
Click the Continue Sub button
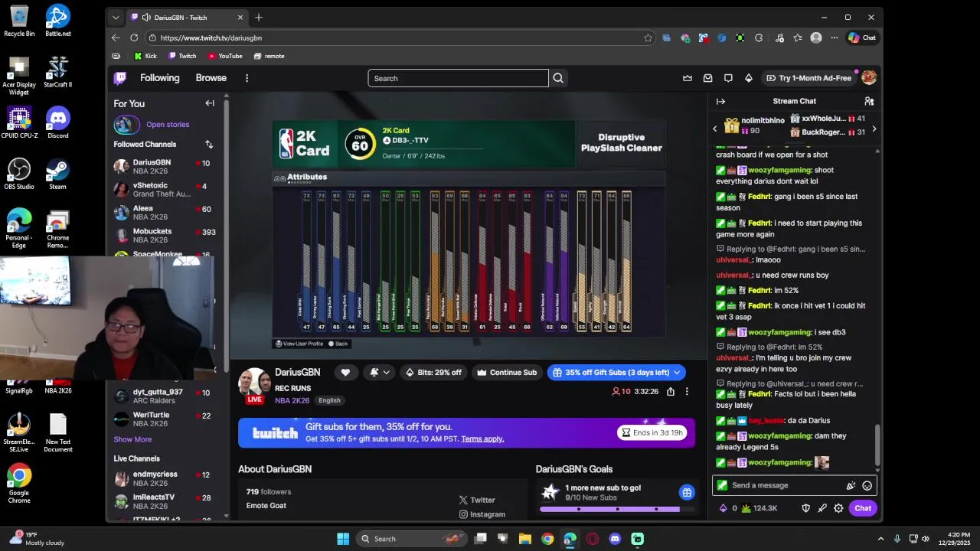507,373
